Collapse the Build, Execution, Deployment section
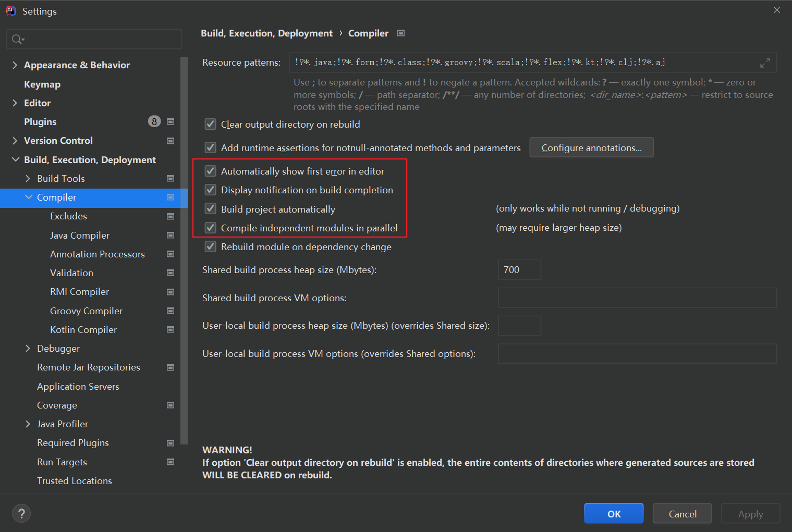The image size is (792, 532). pyautogui.click(x=16, y=159)
